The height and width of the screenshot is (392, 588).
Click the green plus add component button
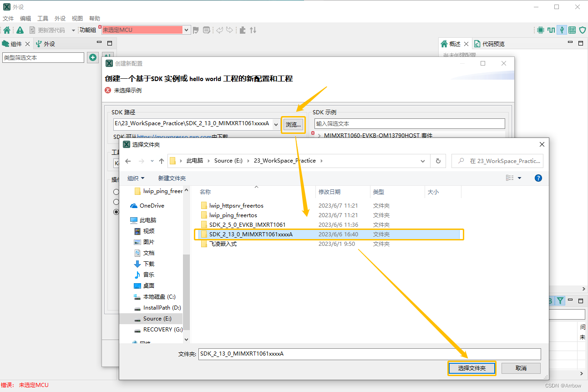tap(93, 57)
